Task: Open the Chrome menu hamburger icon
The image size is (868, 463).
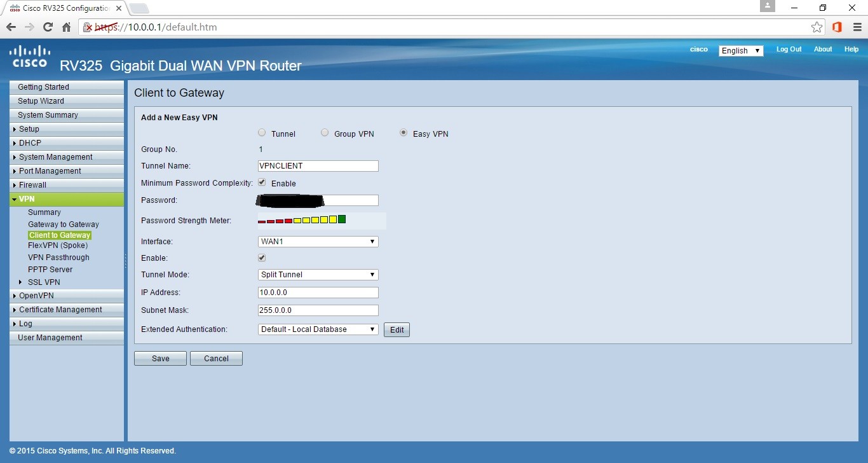Action: tap(856, 27)
